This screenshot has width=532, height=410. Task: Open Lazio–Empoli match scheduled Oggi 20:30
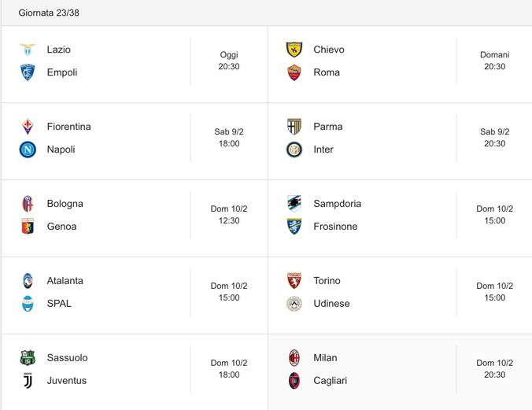(135, 65)
